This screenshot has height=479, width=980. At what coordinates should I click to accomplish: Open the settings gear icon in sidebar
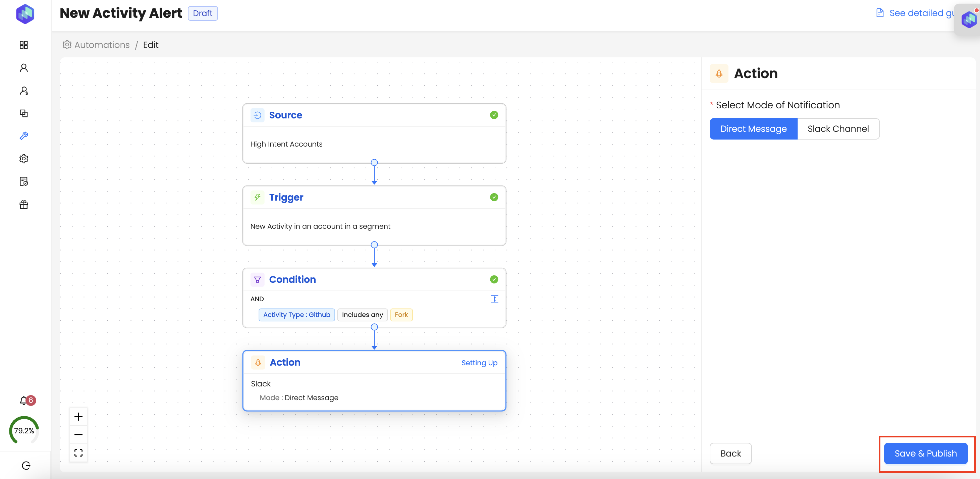point(23,159)
